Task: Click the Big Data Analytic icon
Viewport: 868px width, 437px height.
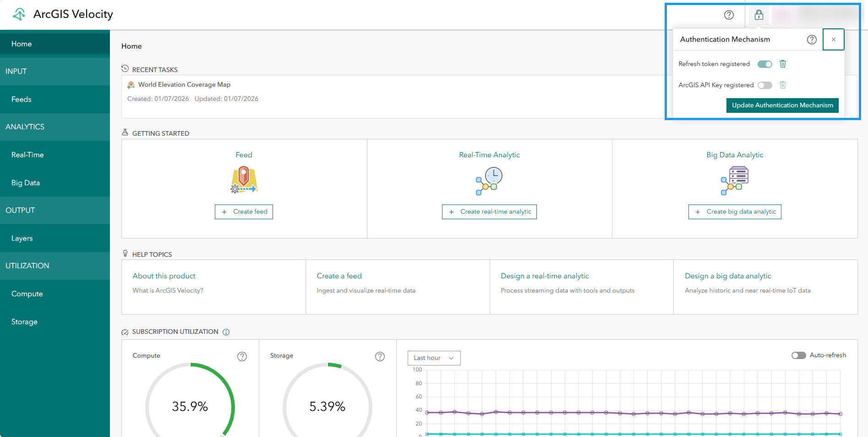Action: [734, 180]
